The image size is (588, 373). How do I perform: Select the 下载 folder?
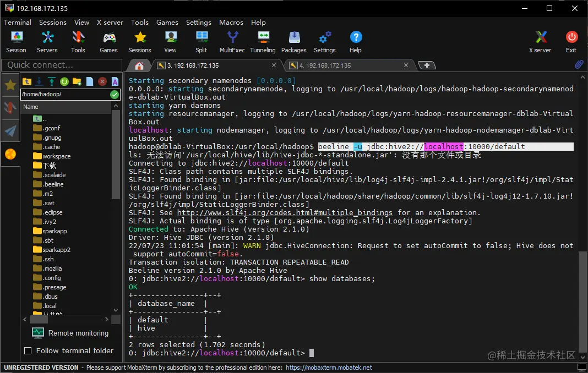45,166
